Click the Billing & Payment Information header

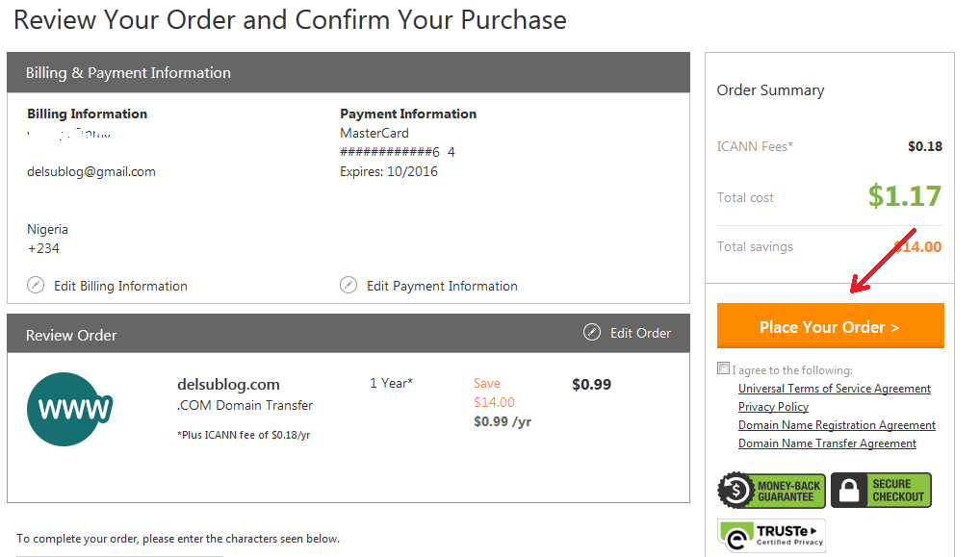pos(348,72)
